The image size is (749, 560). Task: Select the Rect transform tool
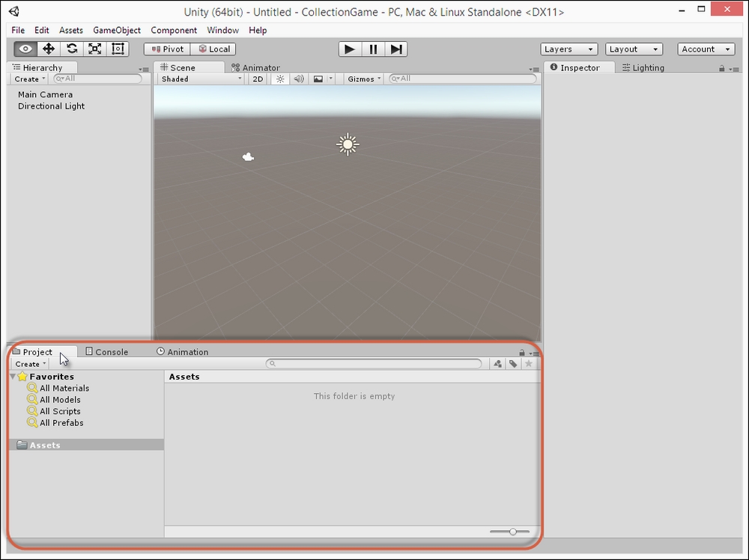118,48
